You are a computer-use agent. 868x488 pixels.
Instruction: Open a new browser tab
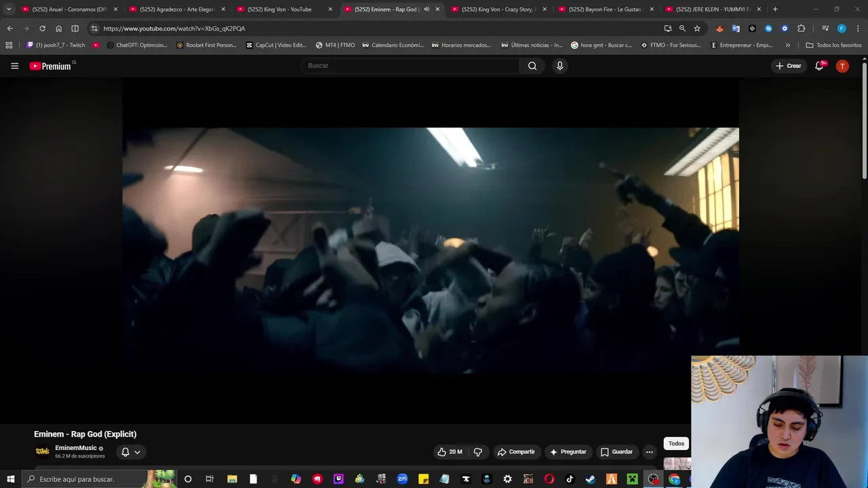coord(775,9)
